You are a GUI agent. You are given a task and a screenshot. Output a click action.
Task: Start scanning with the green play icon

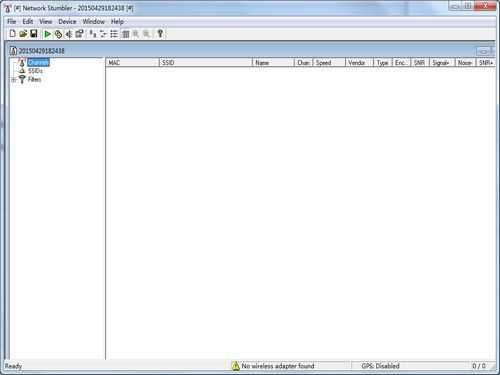pyautogui.click(x=48, y=34)
